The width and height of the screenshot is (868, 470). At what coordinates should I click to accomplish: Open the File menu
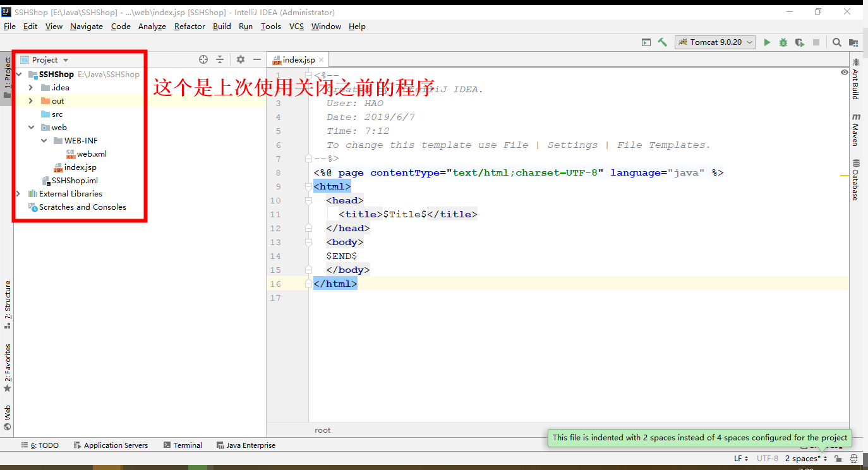[9, 27]
